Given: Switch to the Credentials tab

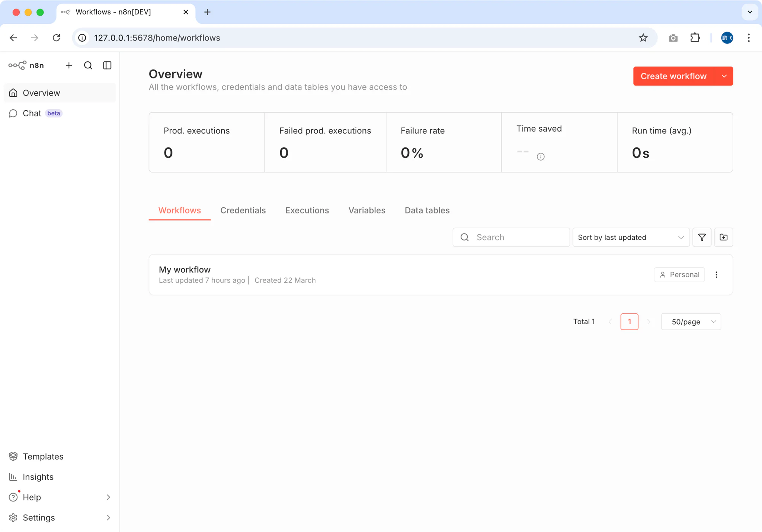Looking at the screenshot, I should tap(243, 210).
